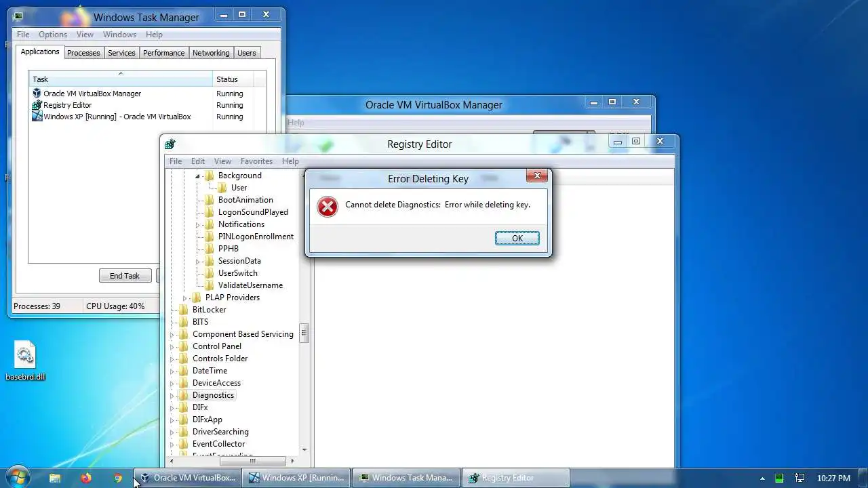Click the network icon in system tray
868x488 pixels.
pos(800,478)
